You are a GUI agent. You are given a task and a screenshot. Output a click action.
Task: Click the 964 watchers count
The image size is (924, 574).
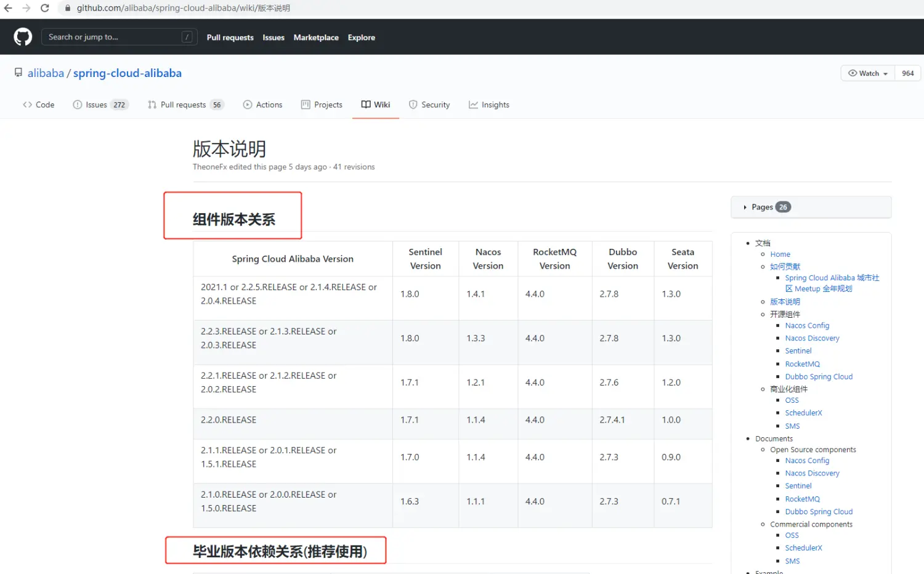click(908, 73)
